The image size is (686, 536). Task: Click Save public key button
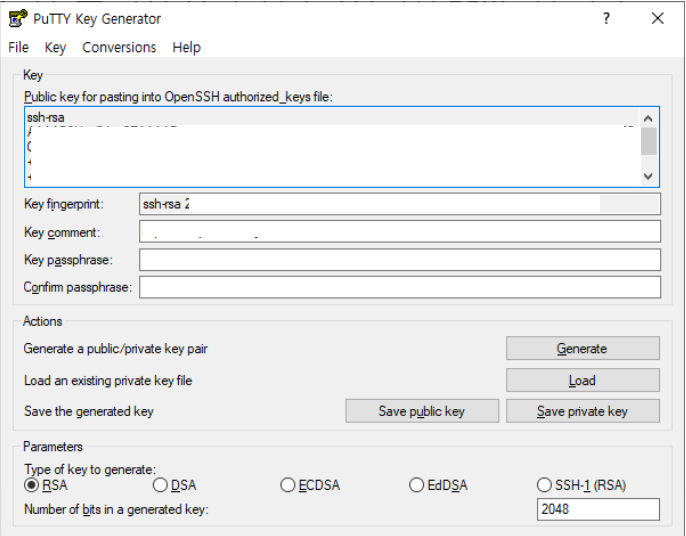click(x=422, y=411)
